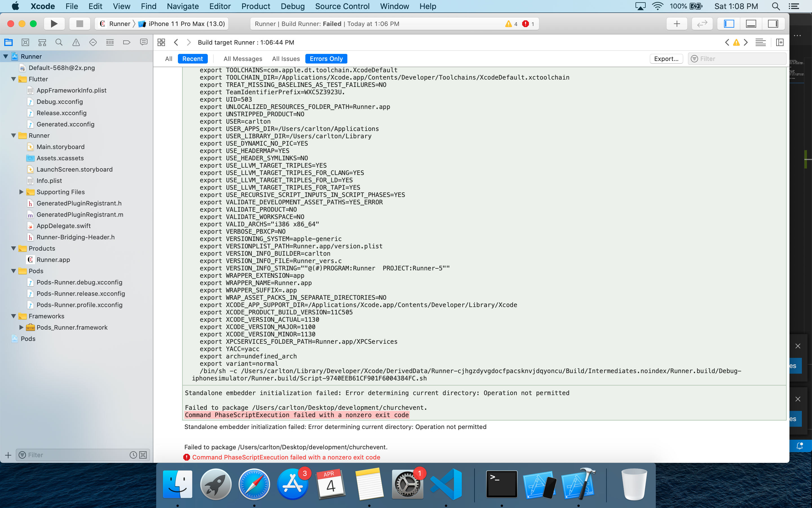Open the related items grid icon

coord(161,42)
